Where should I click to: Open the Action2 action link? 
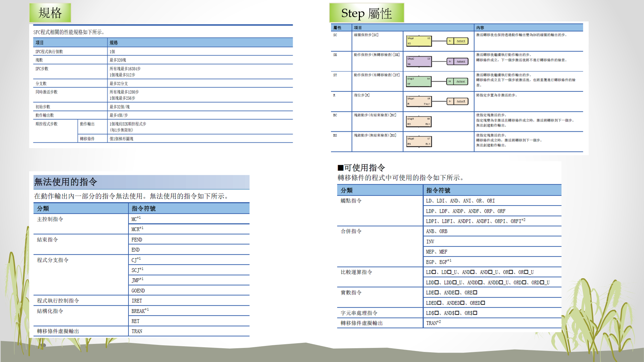pyautogui.click(x=460, y=41)
